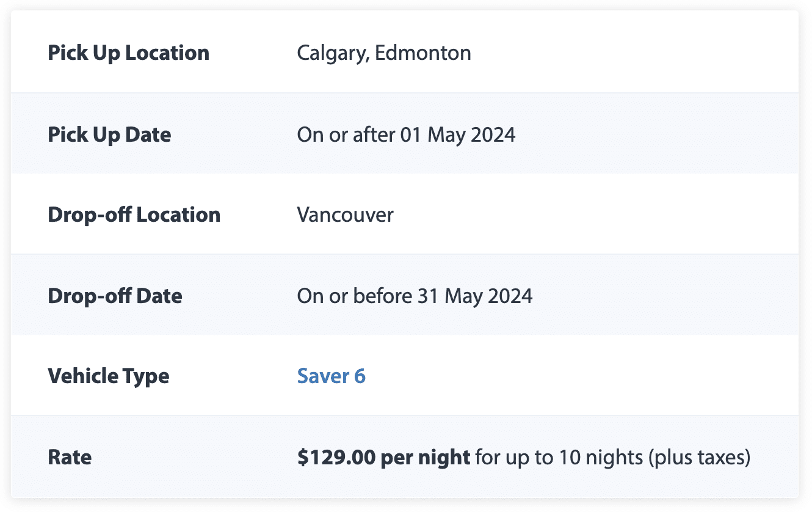Click the Drop-off Date label
The width and height of the screenshot is (812, 512).
pos(115,296)
